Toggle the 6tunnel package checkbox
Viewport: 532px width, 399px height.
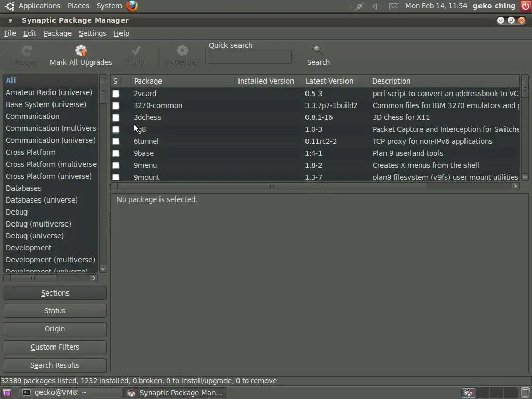116,141
